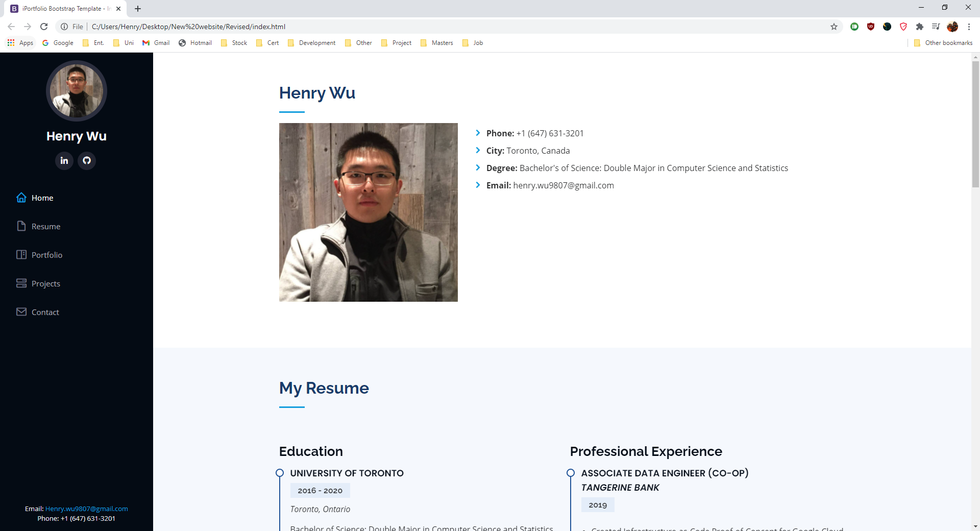This screenshot has height=531, width=980.
Task: Click the Resume document icon
Action: point(21,226)
